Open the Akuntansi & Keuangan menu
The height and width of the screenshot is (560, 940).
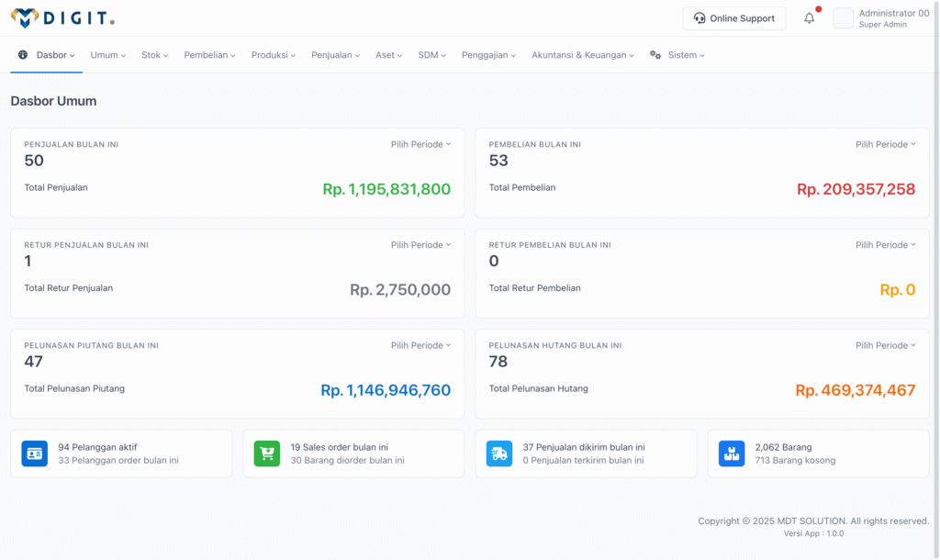click(x=583, y=55)
